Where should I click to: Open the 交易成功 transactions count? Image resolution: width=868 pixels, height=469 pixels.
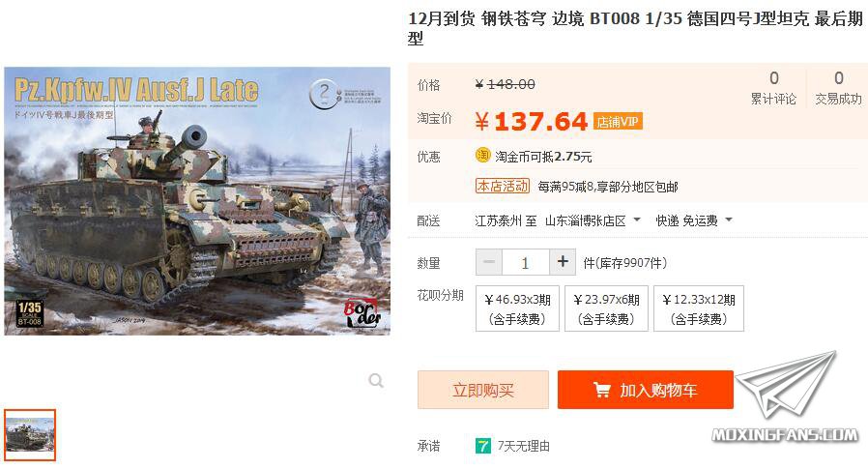(838, 88)
